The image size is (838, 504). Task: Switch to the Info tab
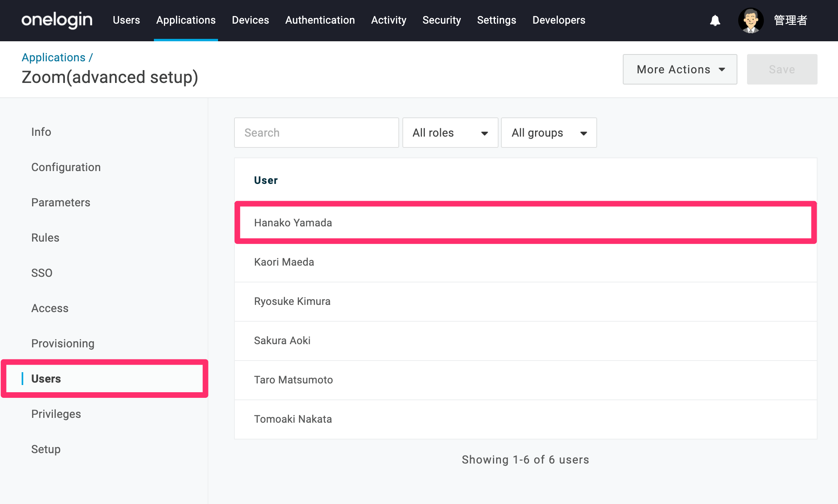(41, 132)
